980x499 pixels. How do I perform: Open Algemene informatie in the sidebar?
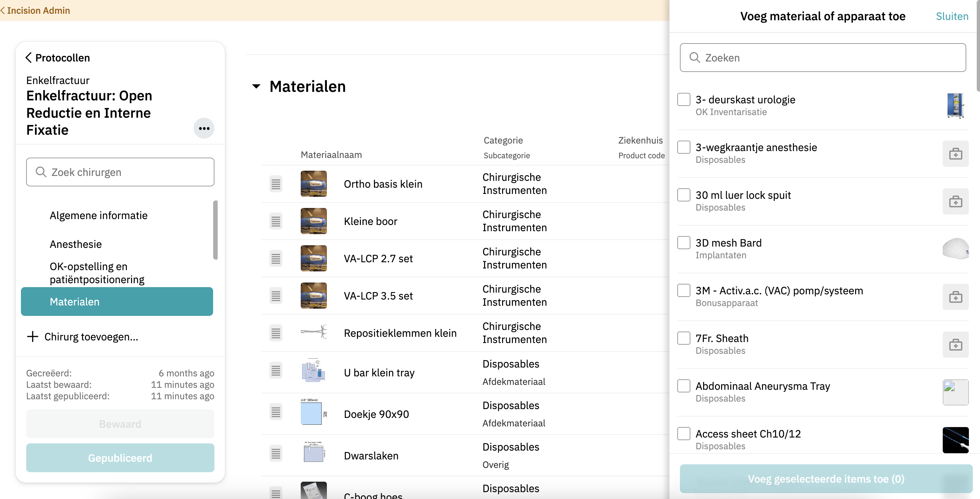[x=98, y=215]
